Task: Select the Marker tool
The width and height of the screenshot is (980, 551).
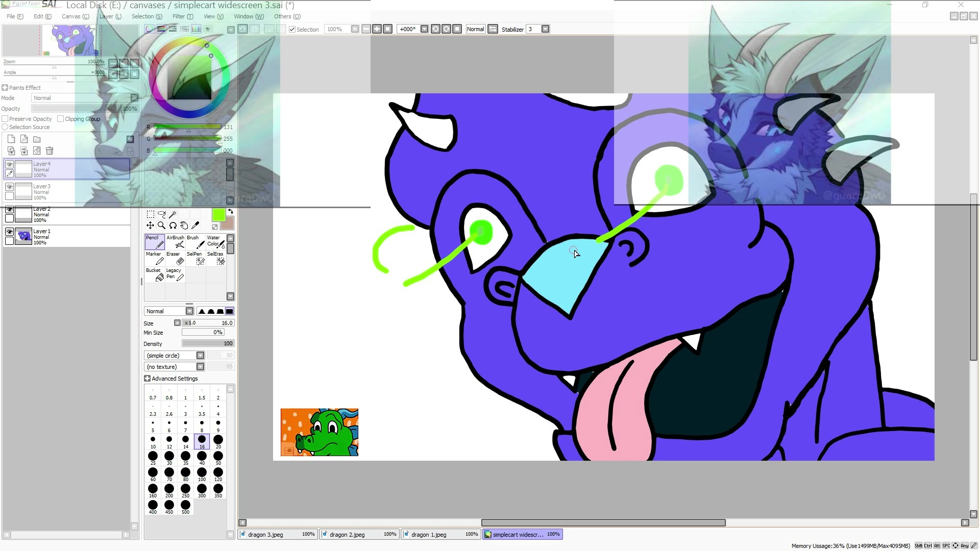Action: click(155, 258)
